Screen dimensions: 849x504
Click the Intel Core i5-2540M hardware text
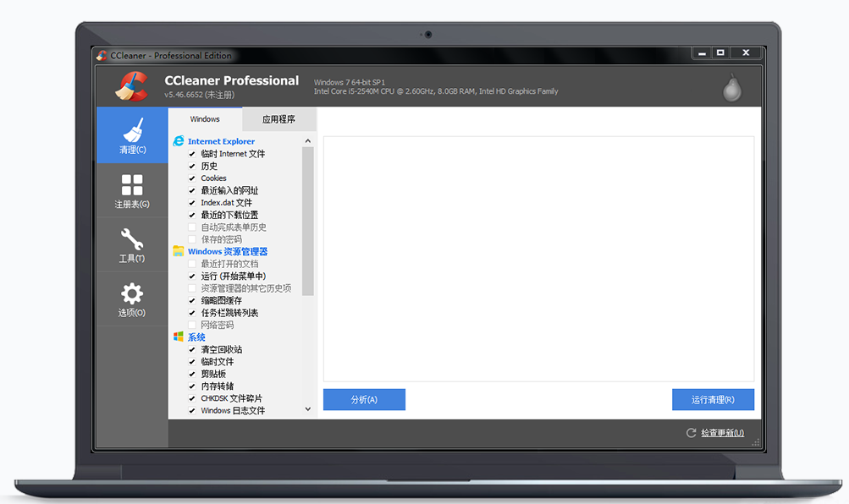coord(436,91)
